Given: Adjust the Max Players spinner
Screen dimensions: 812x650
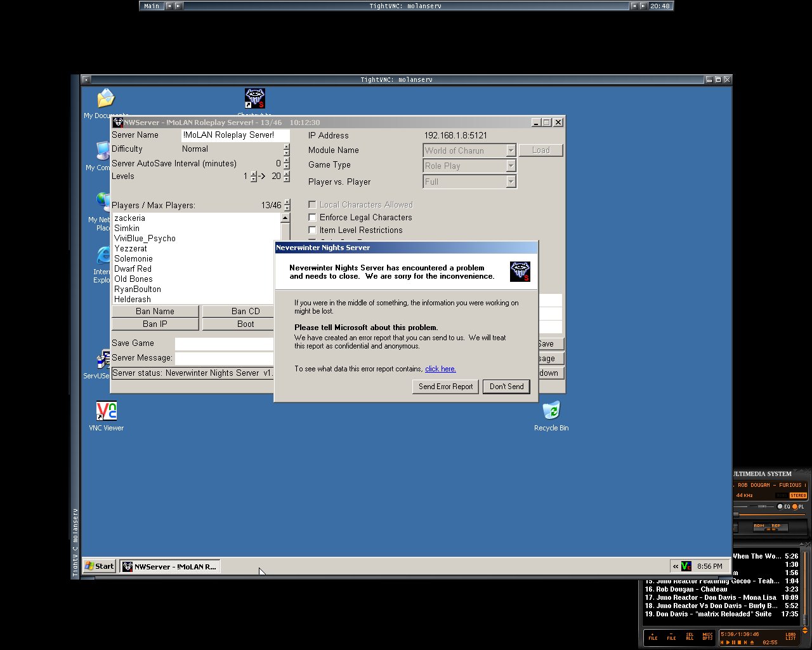Looking at the screenshot, I should [x=287, y=205].
